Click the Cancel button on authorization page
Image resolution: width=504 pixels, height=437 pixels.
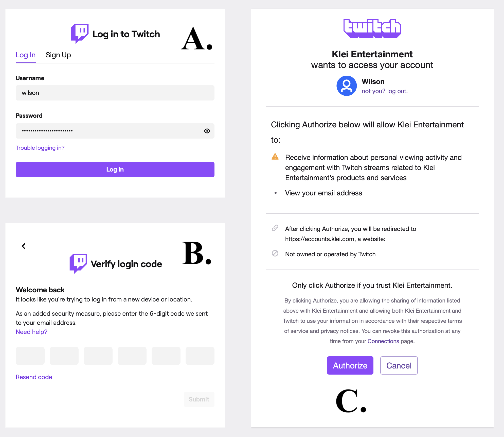click(x=398, y=365)
